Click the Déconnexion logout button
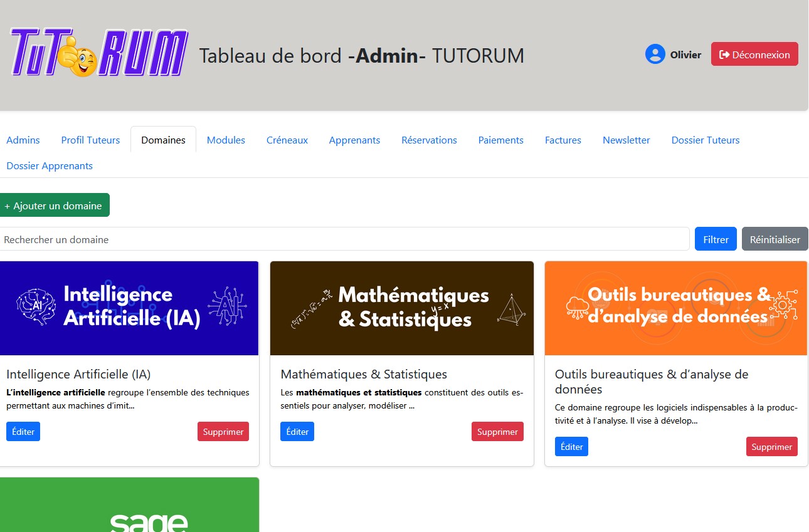Image resolution: width=809 pixels, height=532 pixels. point(754,55)
